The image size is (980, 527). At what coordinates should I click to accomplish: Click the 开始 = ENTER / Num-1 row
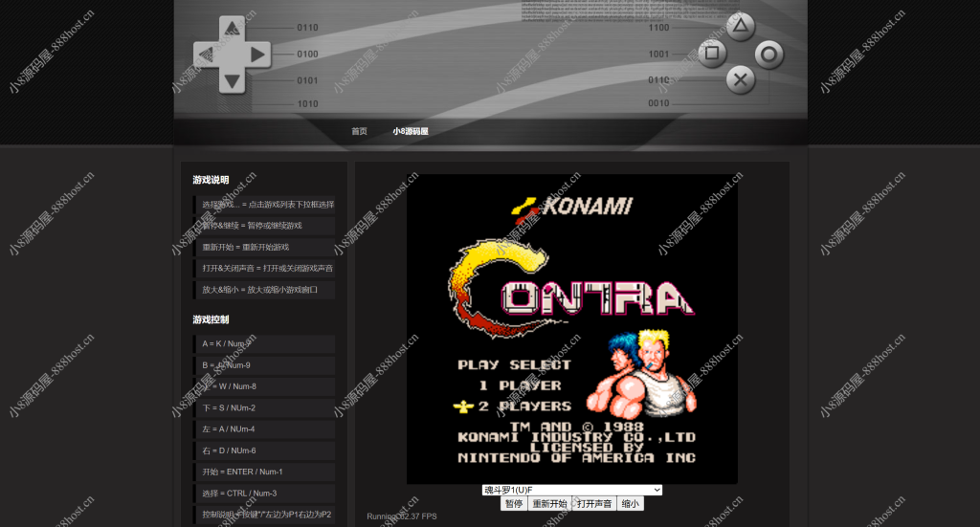[264, 472]
